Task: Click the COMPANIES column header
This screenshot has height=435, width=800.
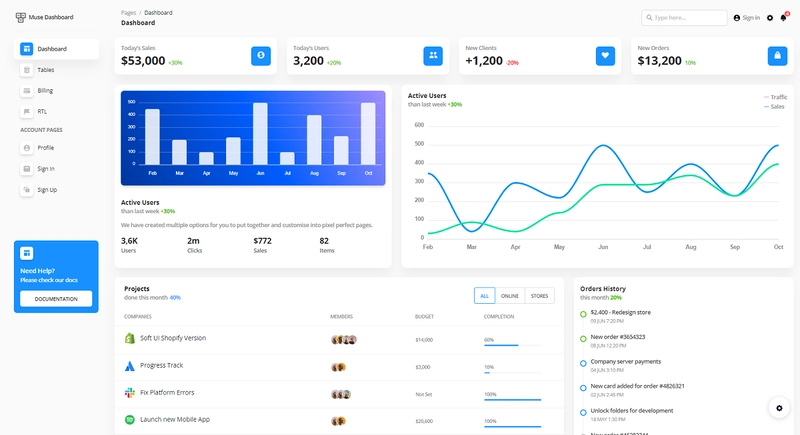Action: coord(138,317)
